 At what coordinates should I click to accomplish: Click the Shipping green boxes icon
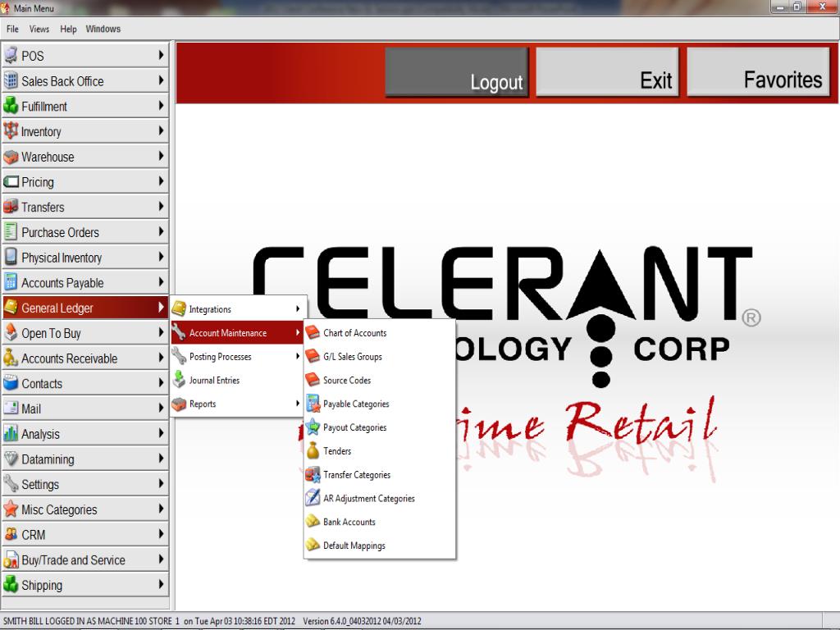pyautogui.click(x=11, y=584)
